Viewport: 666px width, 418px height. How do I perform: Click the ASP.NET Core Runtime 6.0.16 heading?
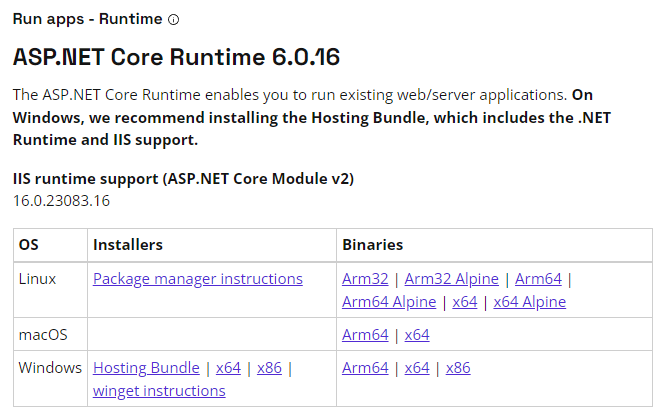tap(176, 57)
